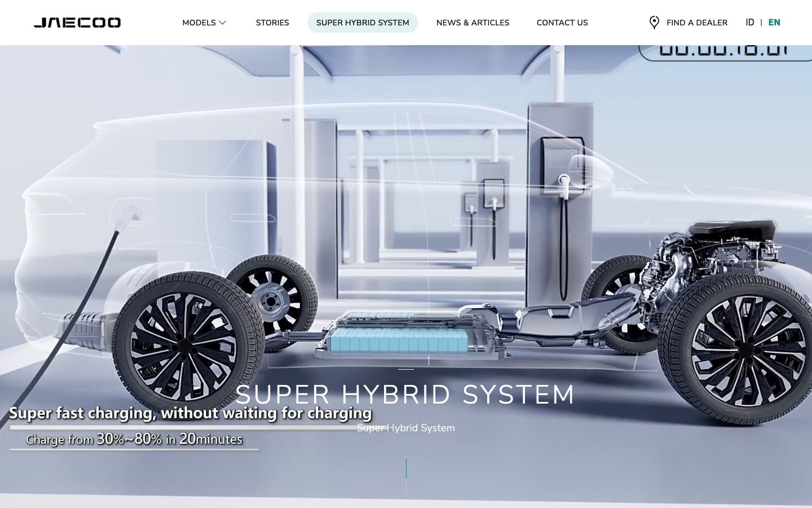Click the Super Hybrid System hero heading
This screenshot has width=812, height=508.
click(x=405, y=395)
